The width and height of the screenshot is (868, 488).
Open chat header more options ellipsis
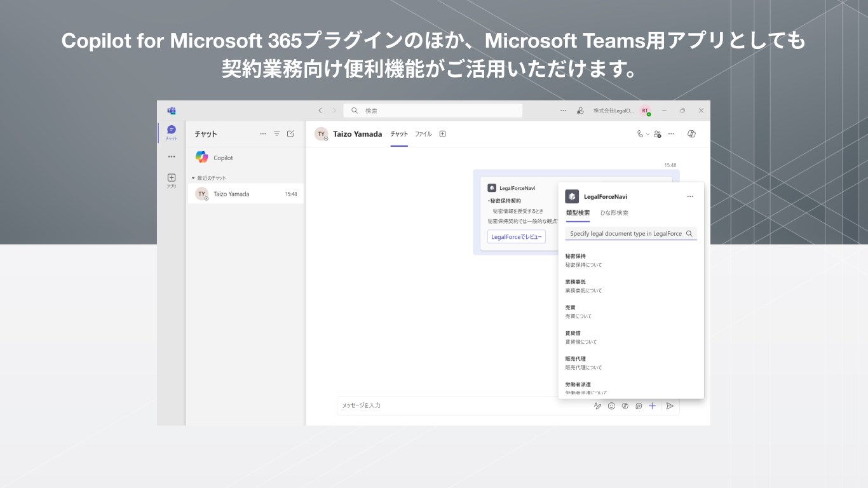coord(671,134)
